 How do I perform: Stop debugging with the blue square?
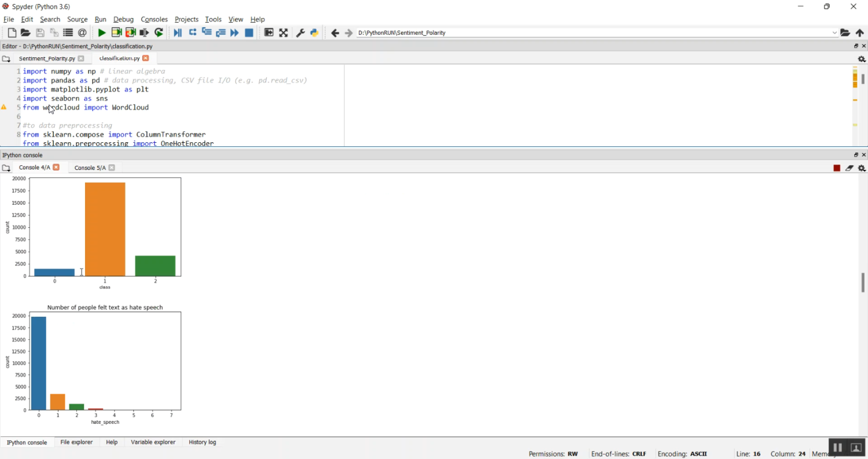249,33
